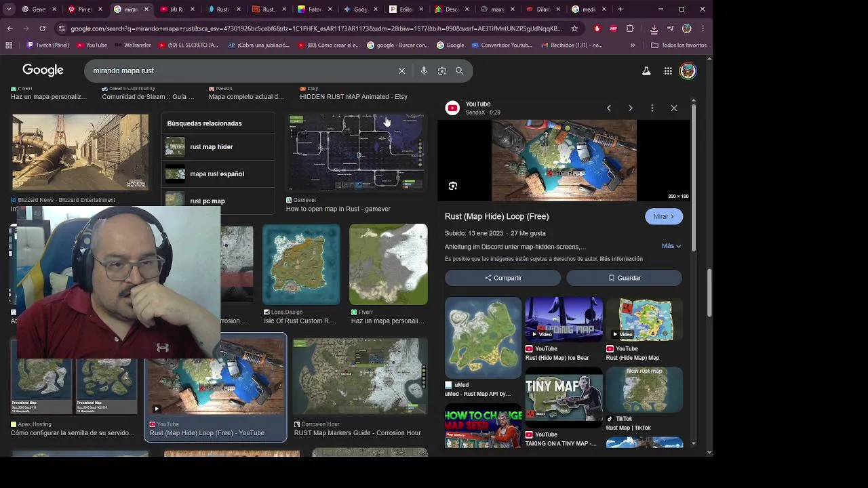The width and height of the screenshot is (868, 488).
Task: Click the magnifier search icon
Action: 460,70
